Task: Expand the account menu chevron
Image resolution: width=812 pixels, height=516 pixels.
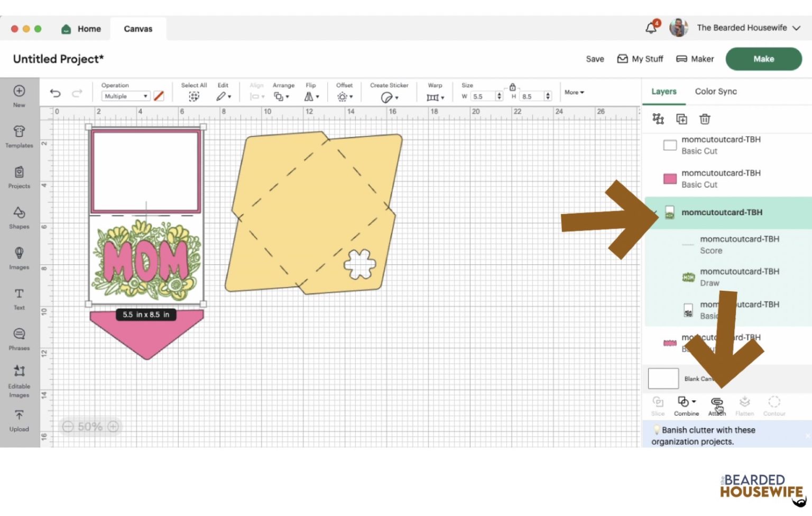Action: point(796,28)
